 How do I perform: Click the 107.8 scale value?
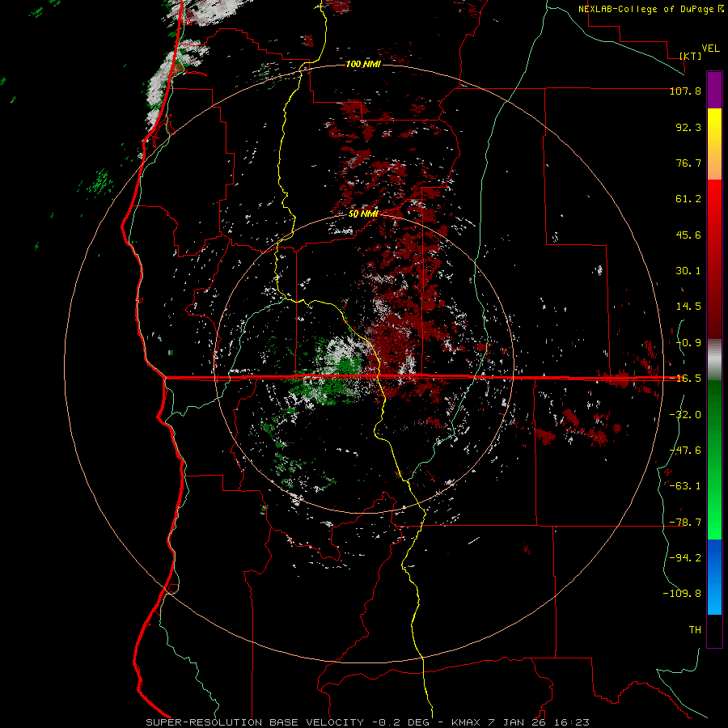pyautogui.click(x=685, y=91)
